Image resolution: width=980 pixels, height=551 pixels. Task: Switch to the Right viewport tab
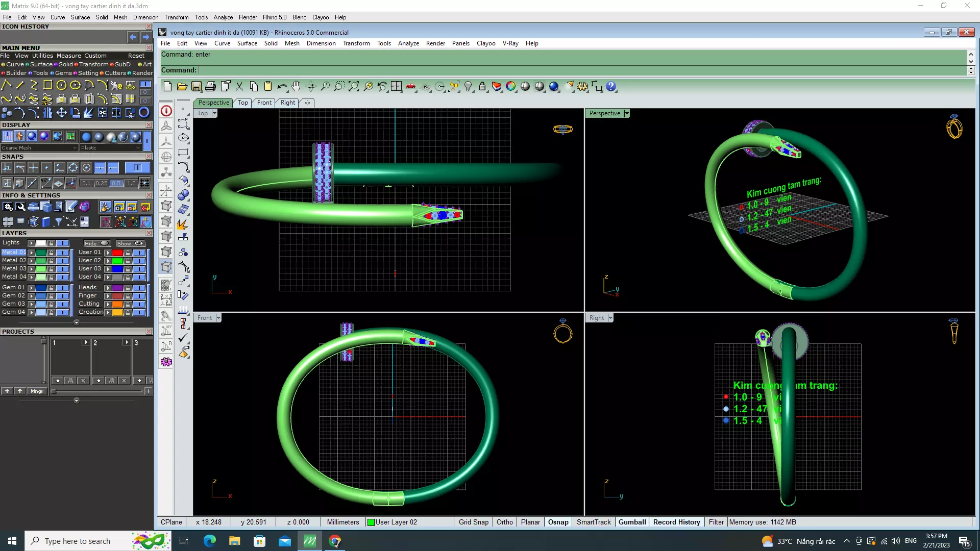287,103
